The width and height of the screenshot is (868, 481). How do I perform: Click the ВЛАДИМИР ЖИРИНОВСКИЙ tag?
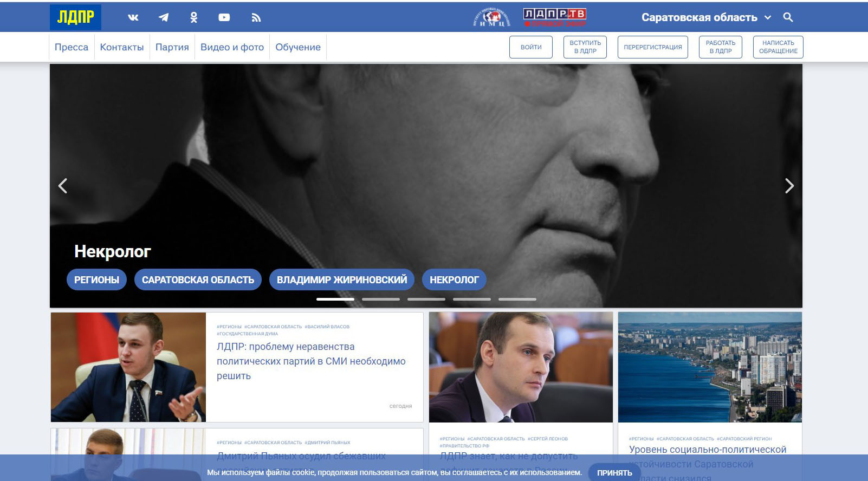click(342, 279)
